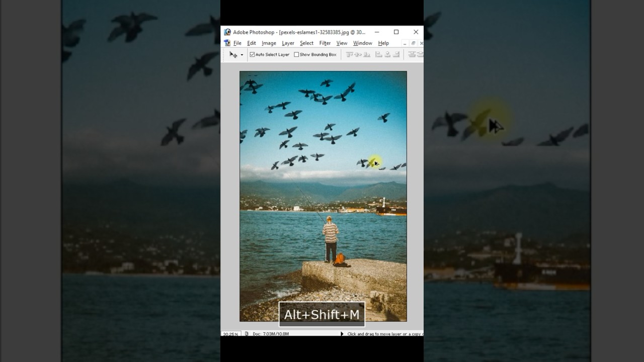Click the Align vertical centers icon
Viewport: 644px width, 362px height.
(358, 54)
